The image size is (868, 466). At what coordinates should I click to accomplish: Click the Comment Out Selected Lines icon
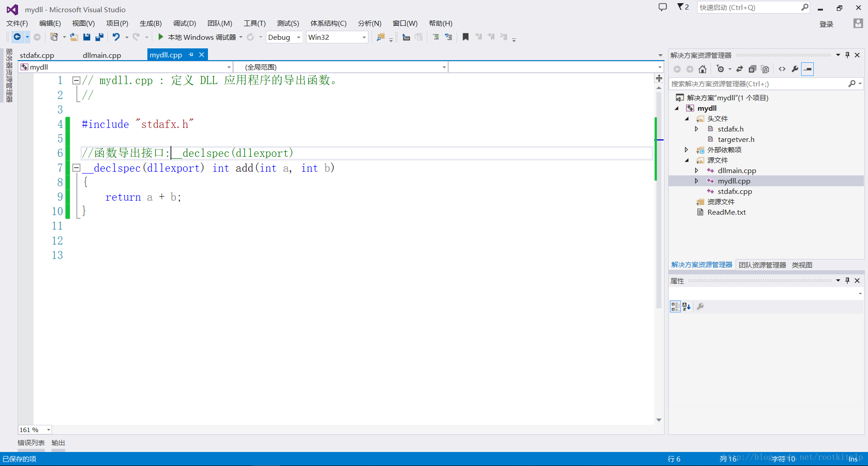[x=436, y=37]
